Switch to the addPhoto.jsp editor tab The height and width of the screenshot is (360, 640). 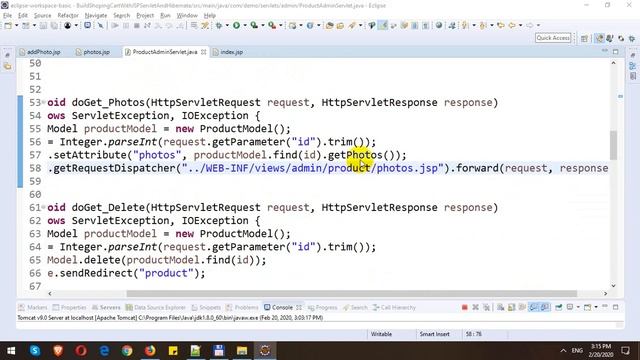click(x=40, y=52)
